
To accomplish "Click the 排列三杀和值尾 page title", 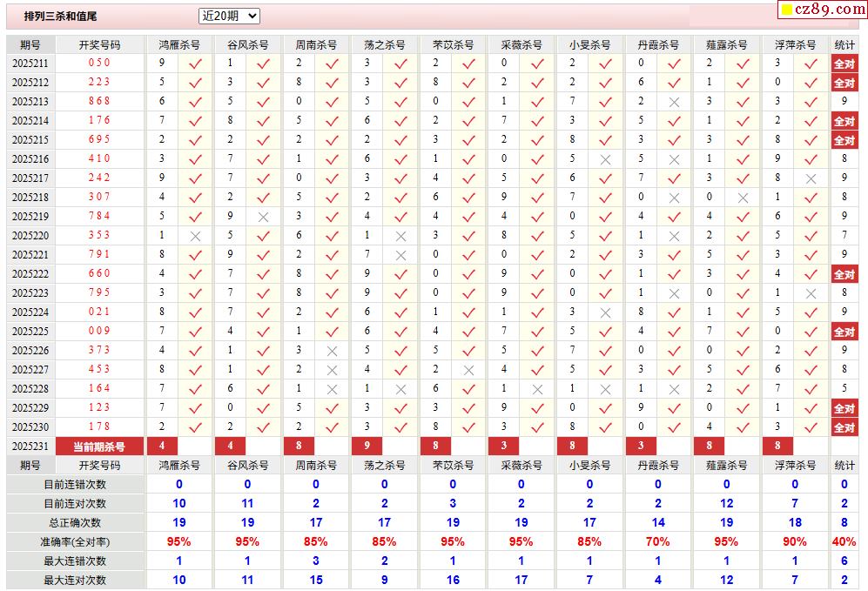I will pos(60,16).
